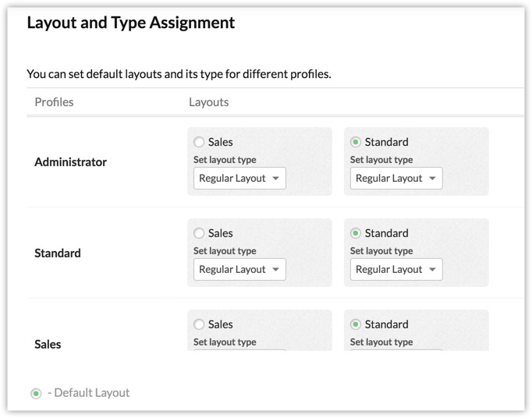Click the Layout and Type Assignment heading
The image size is (532, 418).
pyautogui.click(x=130, y=23)
